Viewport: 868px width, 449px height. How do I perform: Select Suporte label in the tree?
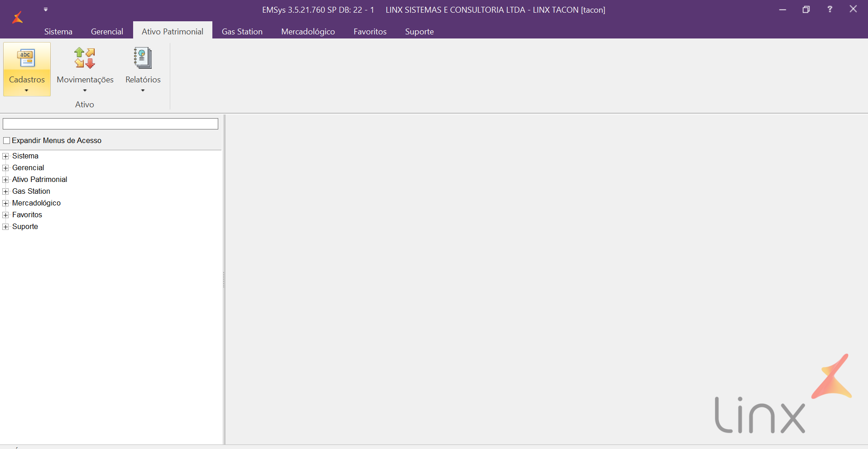tap(25, 227)
